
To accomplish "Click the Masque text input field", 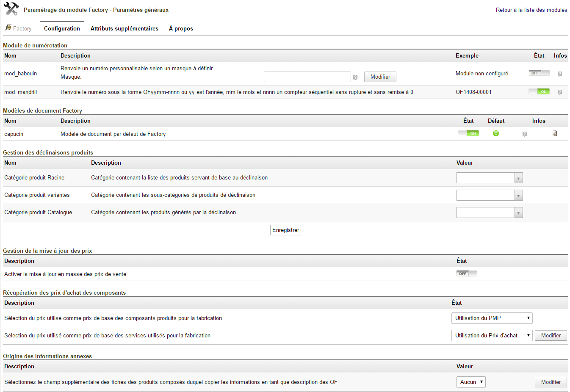I will (307, 77).
